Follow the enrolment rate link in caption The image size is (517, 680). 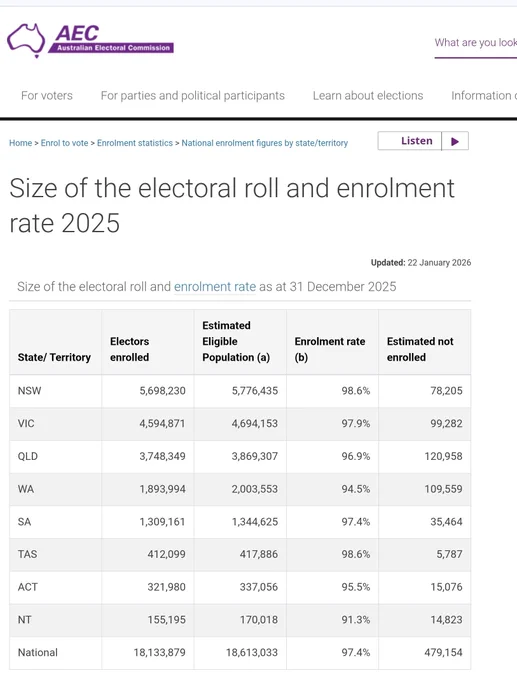click(x=215, y=287)
